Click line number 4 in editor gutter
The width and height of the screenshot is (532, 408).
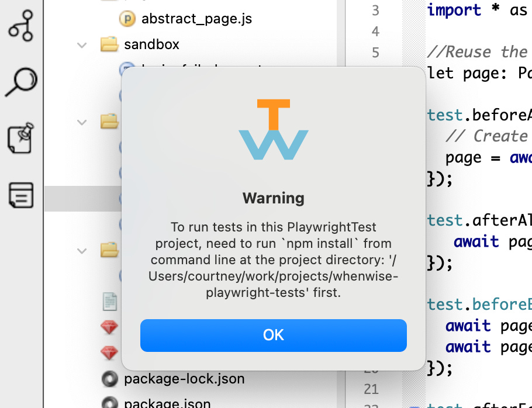[375, 32]
